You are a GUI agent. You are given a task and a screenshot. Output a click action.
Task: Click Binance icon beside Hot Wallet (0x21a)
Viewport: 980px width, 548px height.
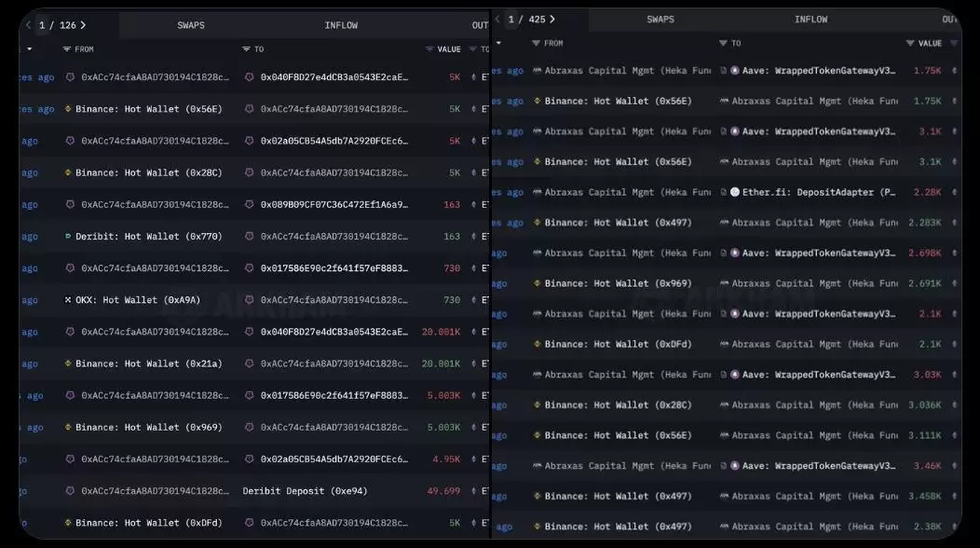click(x=67, y=363)
